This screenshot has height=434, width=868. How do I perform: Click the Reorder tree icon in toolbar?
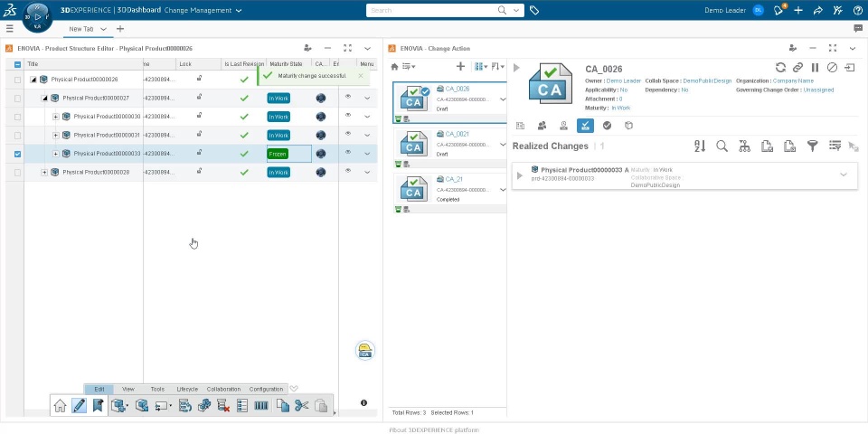tap(184, 406)
